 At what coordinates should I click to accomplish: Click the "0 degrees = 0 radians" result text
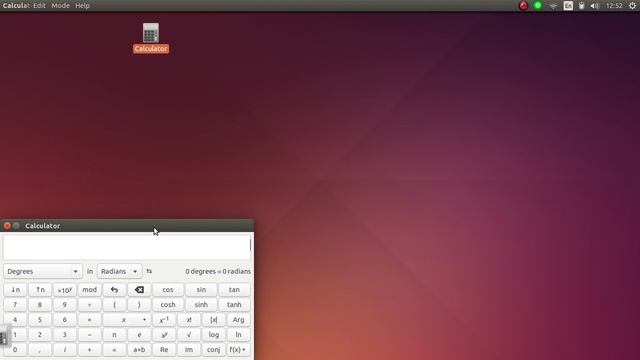218,271
